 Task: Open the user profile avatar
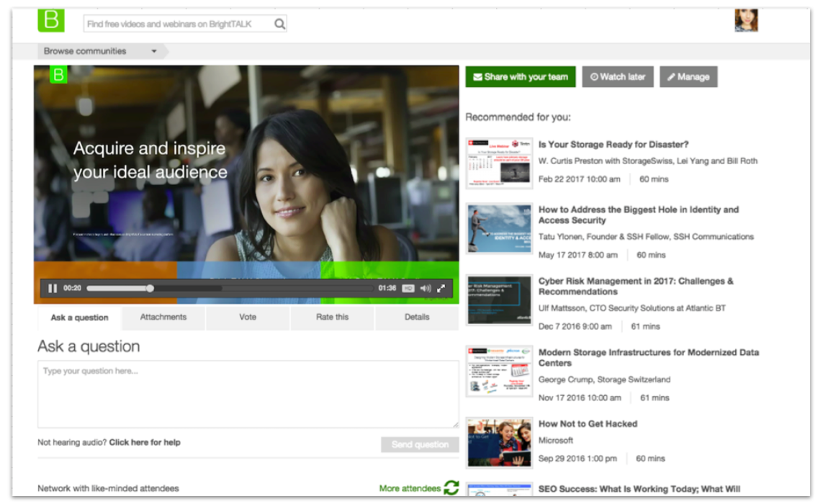[x=746, y=20]
